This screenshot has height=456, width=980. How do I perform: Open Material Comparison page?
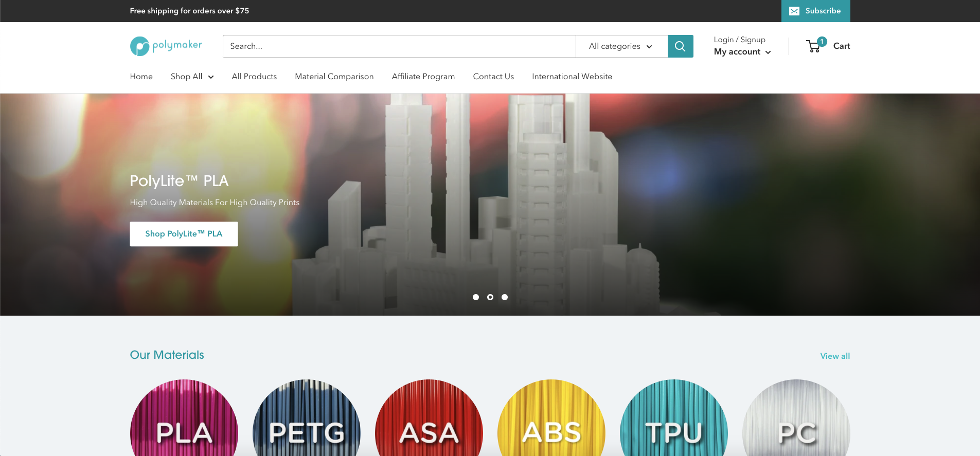click(334, 77)
